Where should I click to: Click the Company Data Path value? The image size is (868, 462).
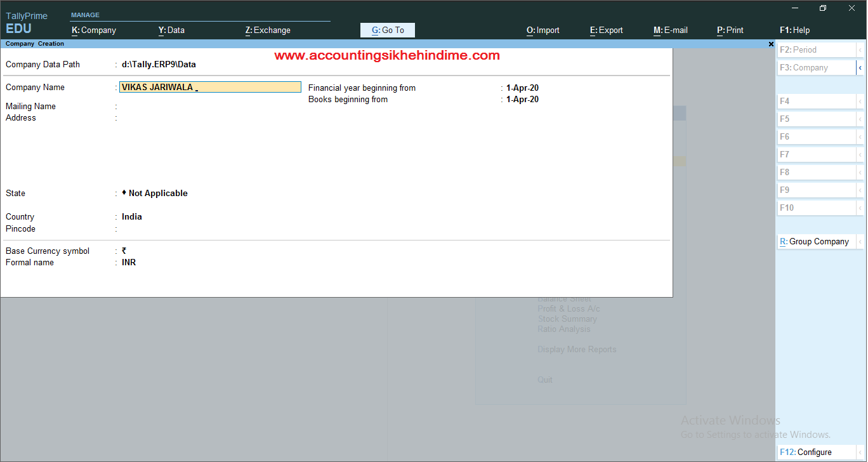159,65
